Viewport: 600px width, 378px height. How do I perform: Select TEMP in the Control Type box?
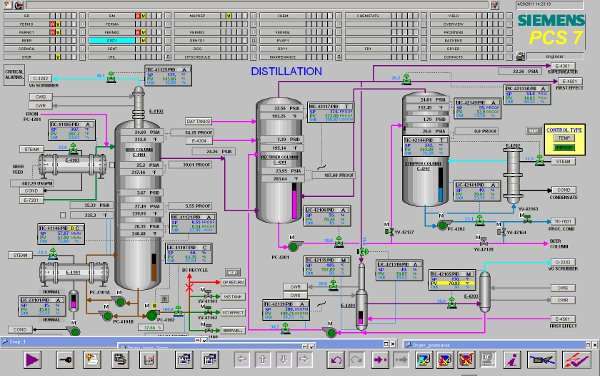pos(564,138)
